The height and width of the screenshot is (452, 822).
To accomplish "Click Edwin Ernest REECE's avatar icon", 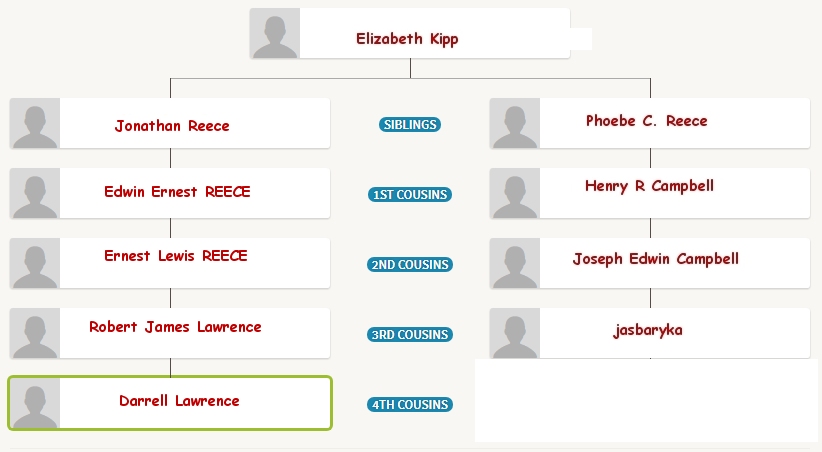I will pos(35,193).
